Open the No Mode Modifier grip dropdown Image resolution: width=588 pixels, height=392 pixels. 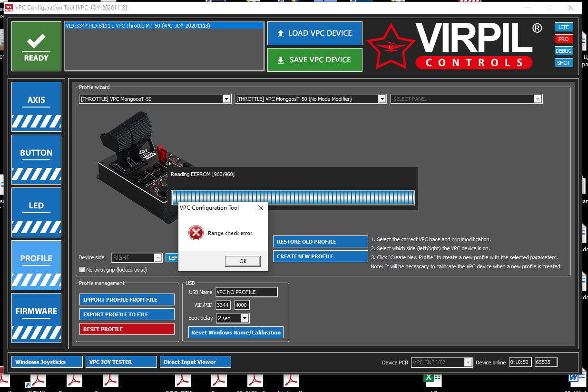click(382, 99)
